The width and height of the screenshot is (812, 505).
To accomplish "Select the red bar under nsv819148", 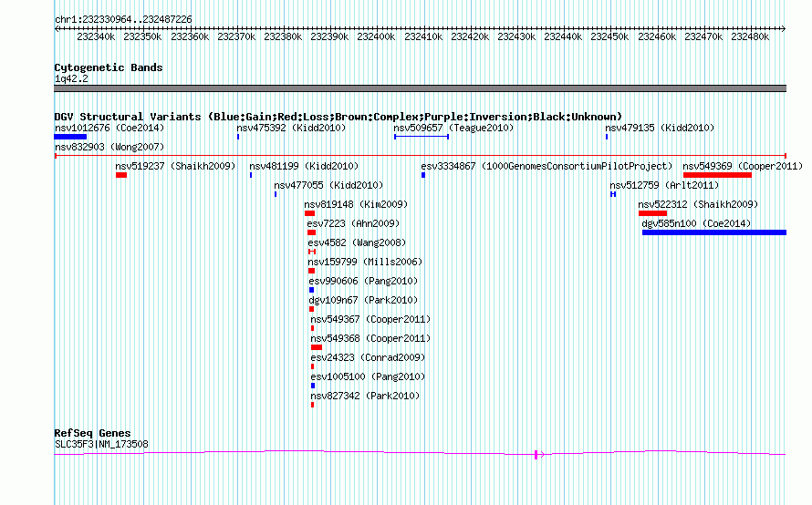I will tap(309, 213).
